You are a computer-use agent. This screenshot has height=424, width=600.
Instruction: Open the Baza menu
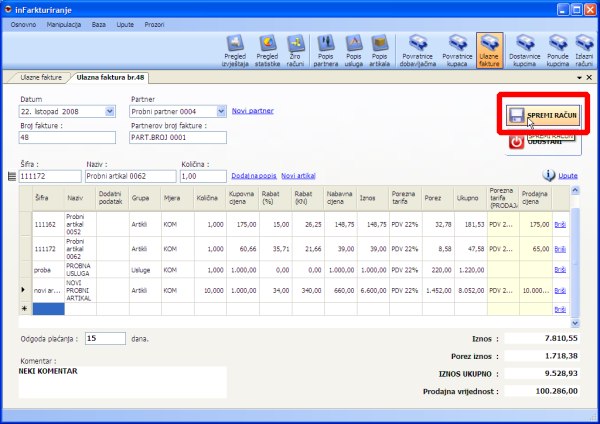click(98, 21)
